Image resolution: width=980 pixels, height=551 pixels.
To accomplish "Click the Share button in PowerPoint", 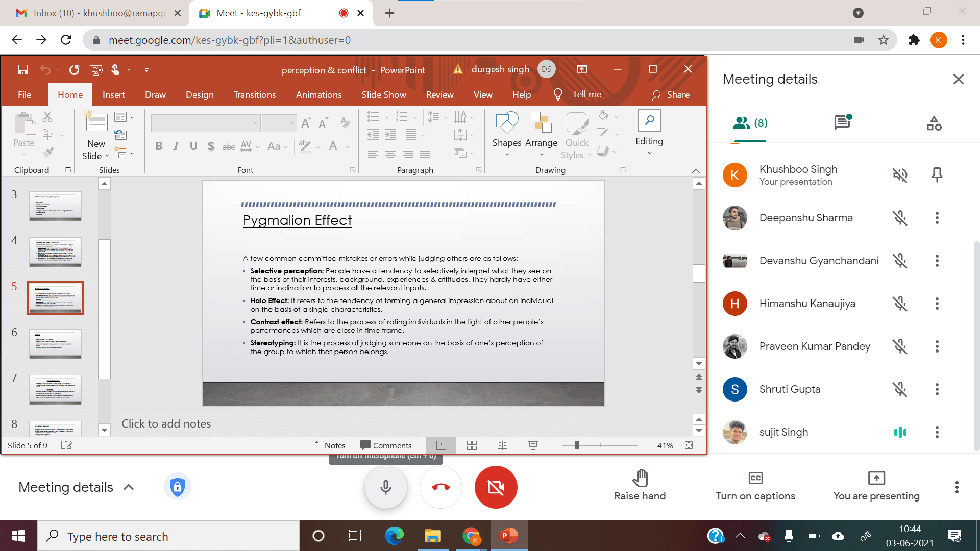I will [671, 95].
